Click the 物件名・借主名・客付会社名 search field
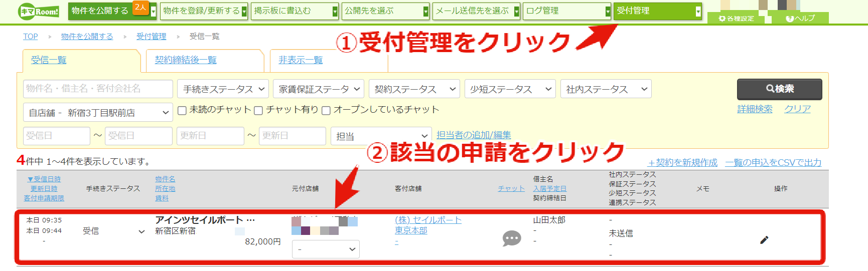The width and height of the screenshot is (868, 271). [98, 89]
